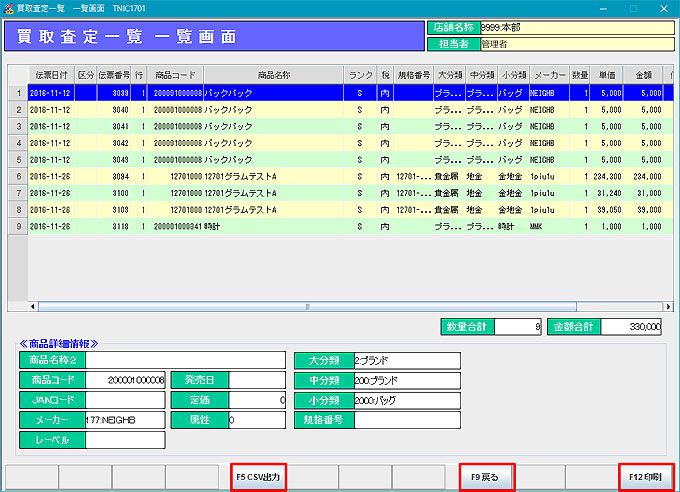680x492 pixels.
Task: Click the left arrow of the horizontal scrollbar
Action: coord(31,306)
